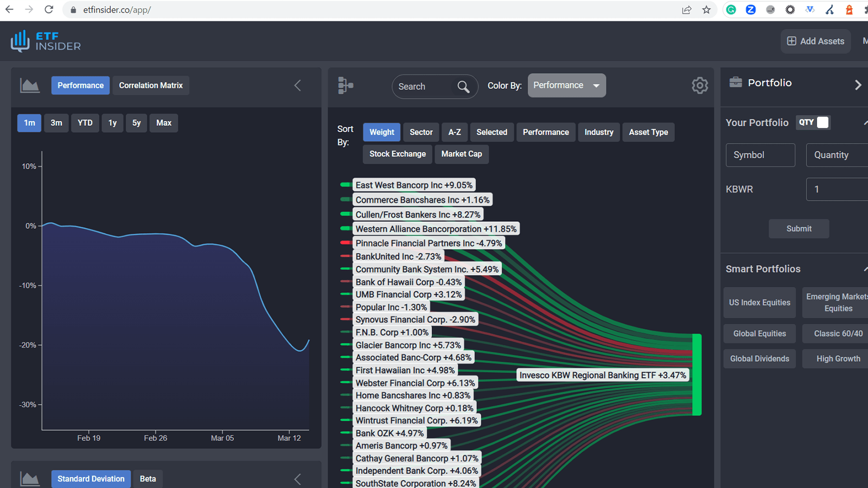Image resolution: width=868 pixels, height=488 pixels.
Task: Collapse the Smart Portfolios section
Action: (x=865, y=269)
